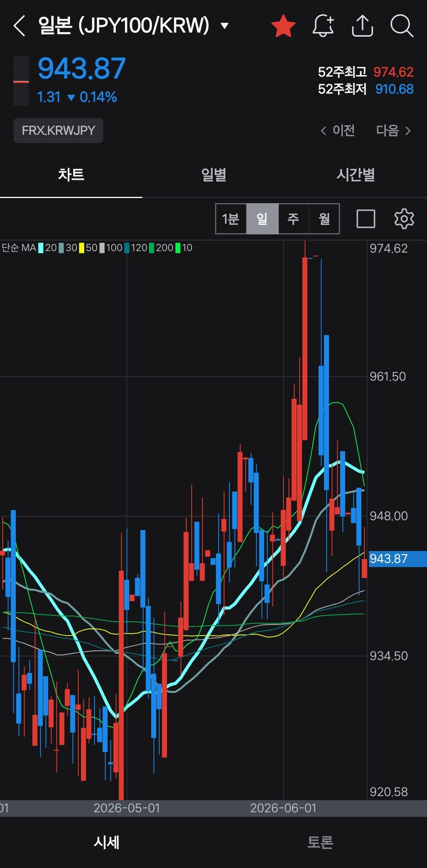Switch to the 일별 tab

[x=213, y=175]
